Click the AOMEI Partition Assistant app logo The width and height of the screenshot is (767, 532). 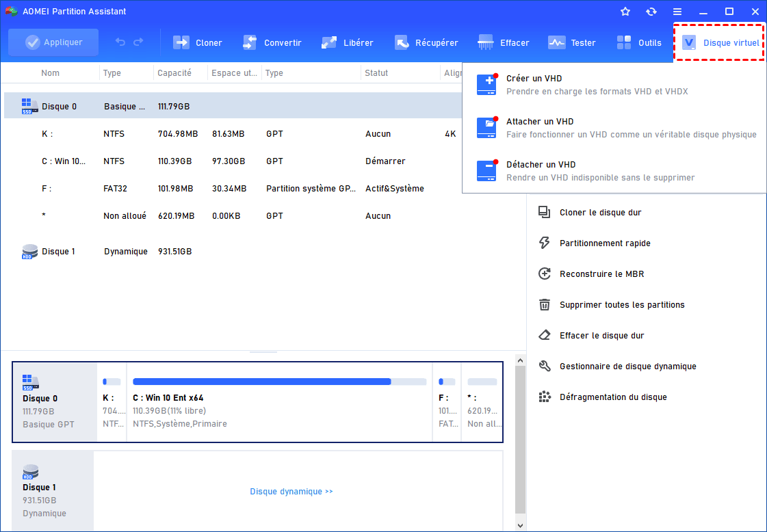point(12,11)
